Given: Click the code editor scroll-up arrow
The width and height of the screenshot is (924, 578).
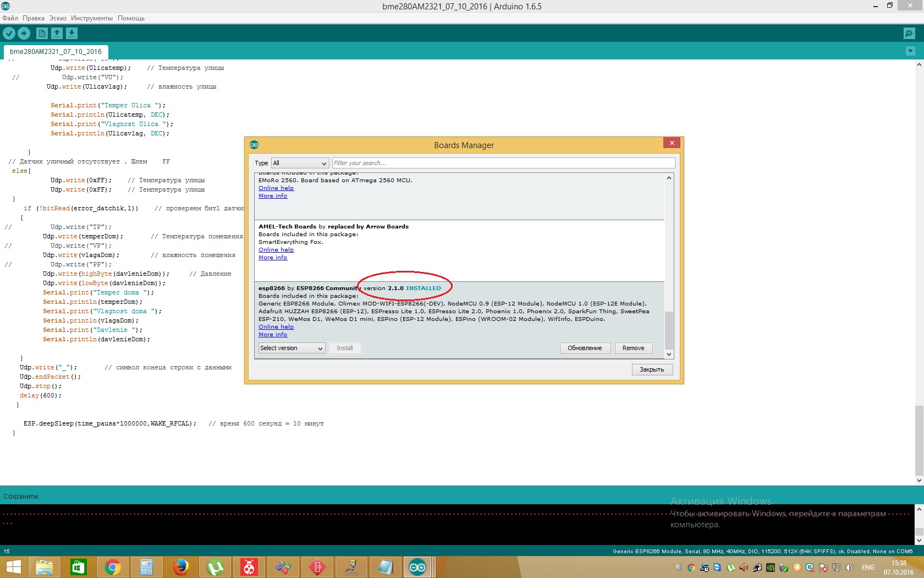Looking at the screenshot, I should coord(919,64).
